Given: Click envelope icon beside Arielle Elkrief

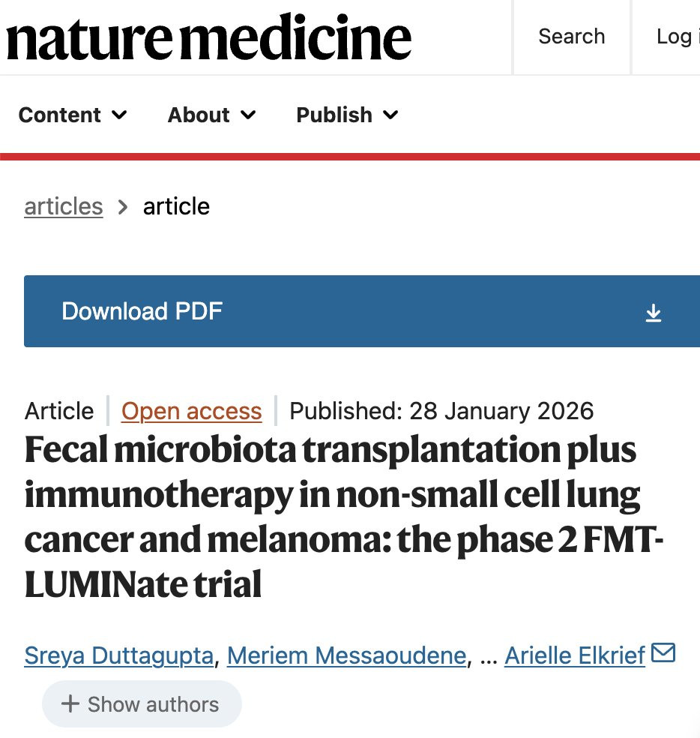Looking at the screenshot, I should [x=663, y=653].
